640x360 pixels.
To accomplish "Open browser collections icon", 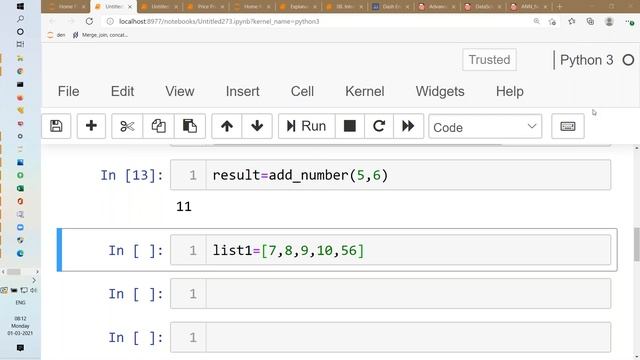I will pyautogui.click(x=590, y=21).
